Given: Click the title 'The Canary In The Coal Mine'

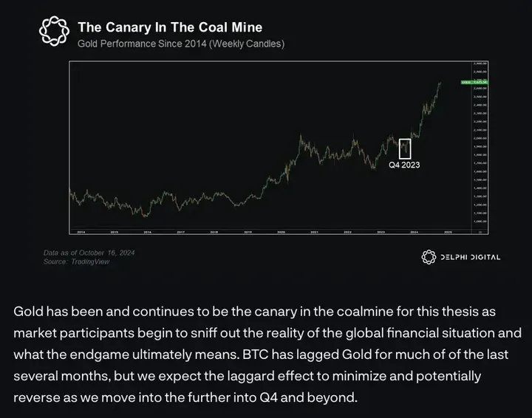Looking at the screenshot, I should click(x=170, y=27).
